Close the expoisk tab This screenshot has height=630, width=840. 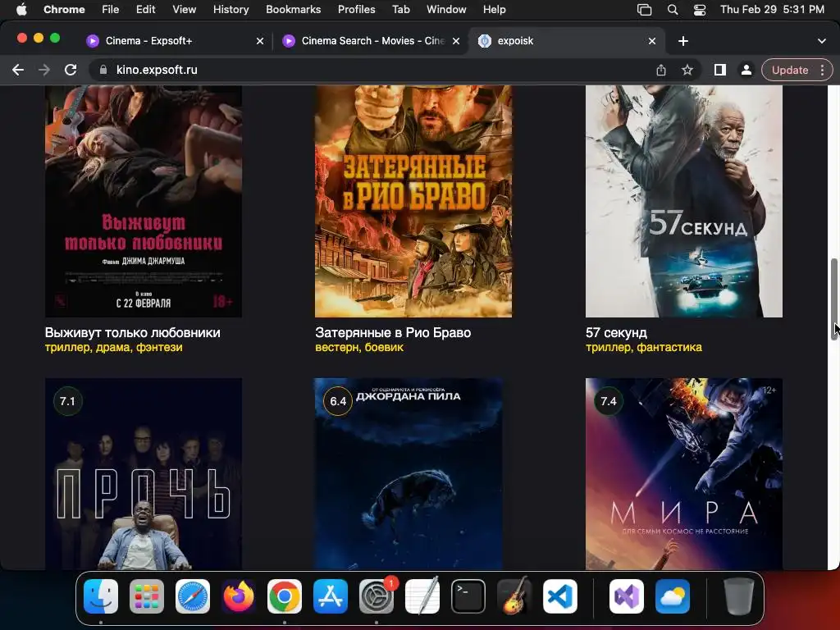[x=652, y=41]
